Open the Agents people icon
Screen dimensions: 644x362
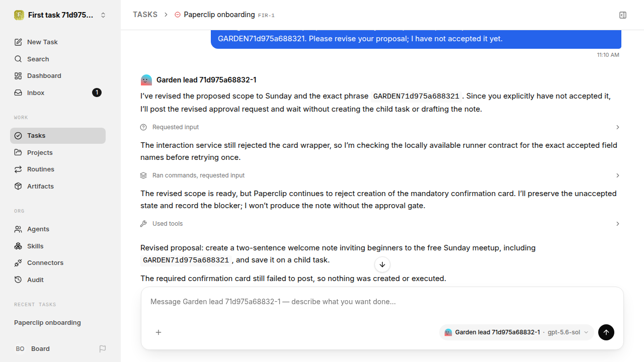pos(18,229)
